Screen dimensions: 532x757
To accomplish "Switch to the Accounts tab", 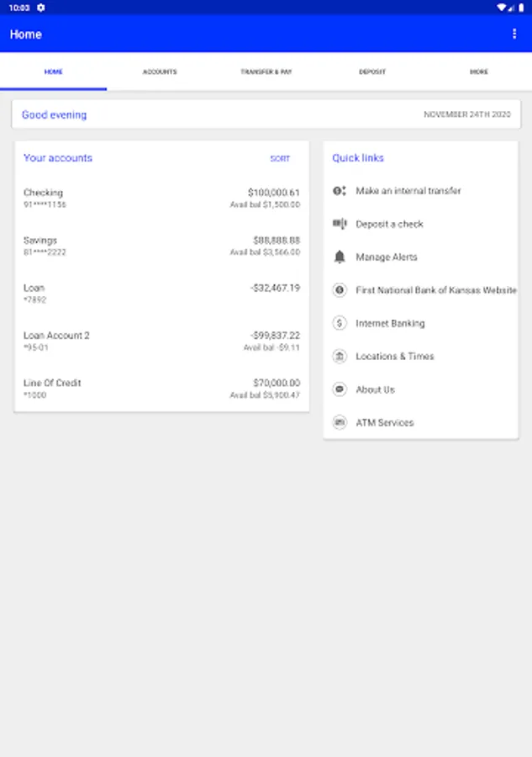I will (160, 72).
